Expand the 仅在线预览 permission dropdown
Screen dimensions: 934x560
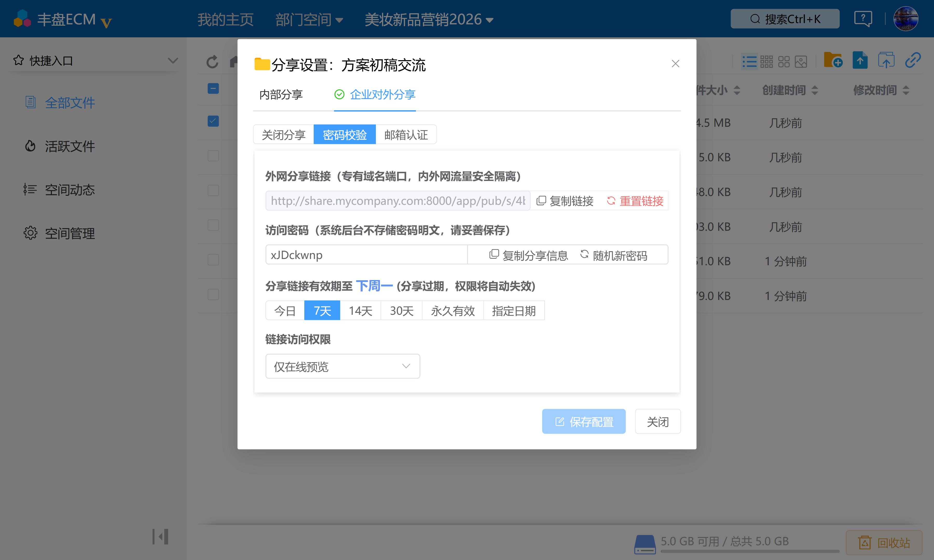[x=342, y=366]
